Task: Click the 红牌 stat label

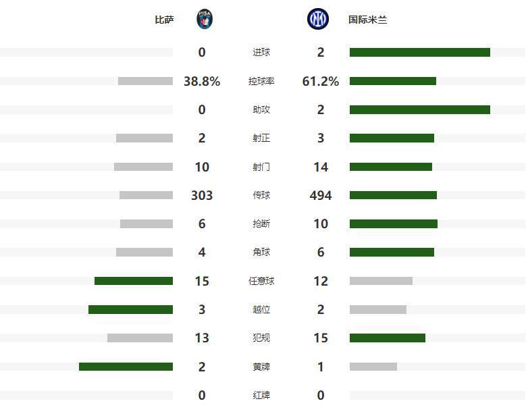Action: tap(261, 395)
